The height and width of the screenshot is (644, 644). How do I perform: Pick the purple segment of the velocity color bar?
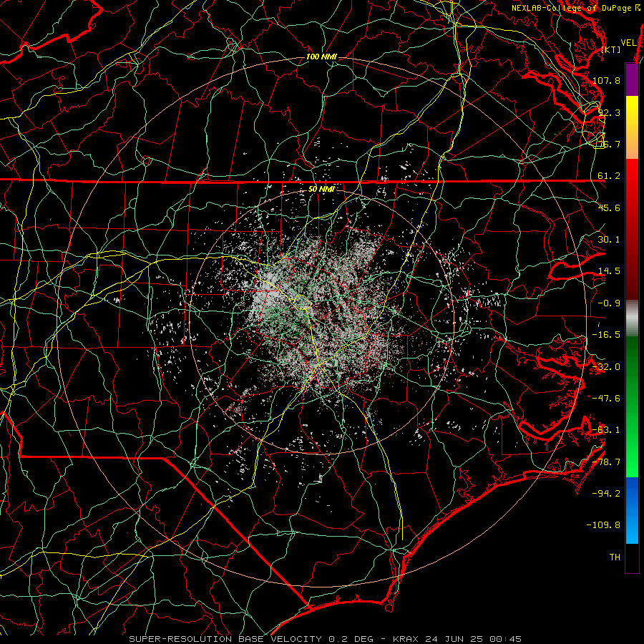point(632,80)
